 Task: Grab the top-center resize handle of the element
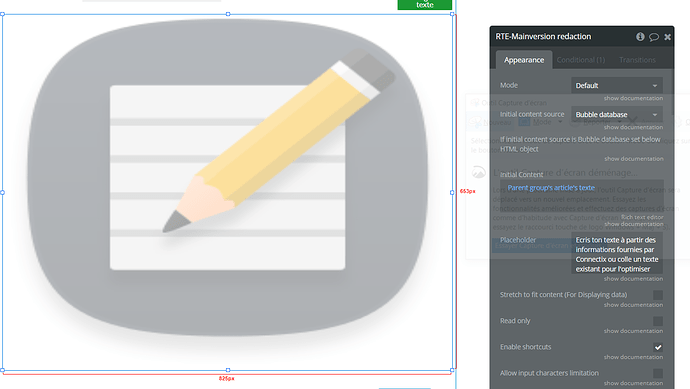pos(228,14)
